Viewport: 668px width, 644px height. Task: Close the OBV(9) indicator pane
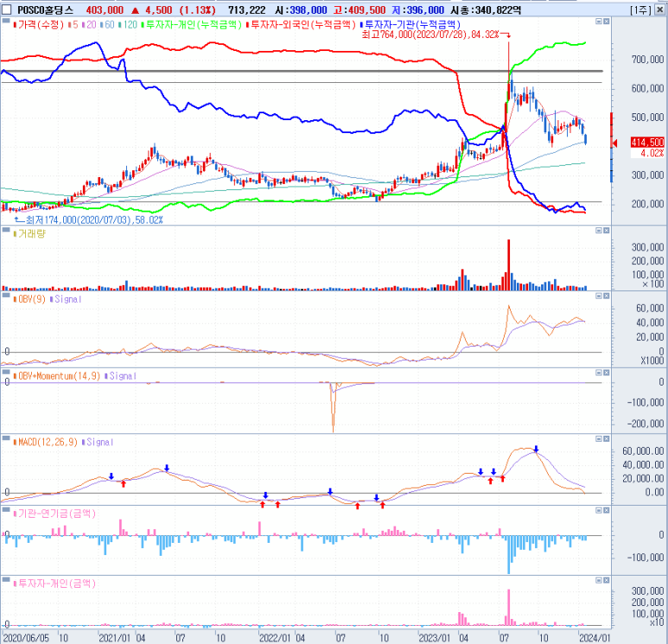click(x=607, y=296)
